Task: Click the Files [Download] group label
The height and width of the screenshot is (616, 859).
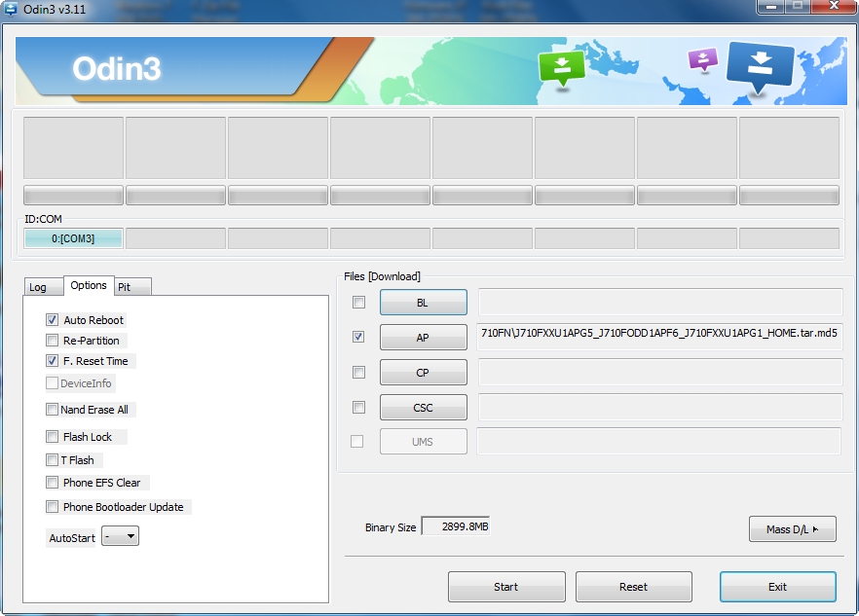Action: coord(382,276)
